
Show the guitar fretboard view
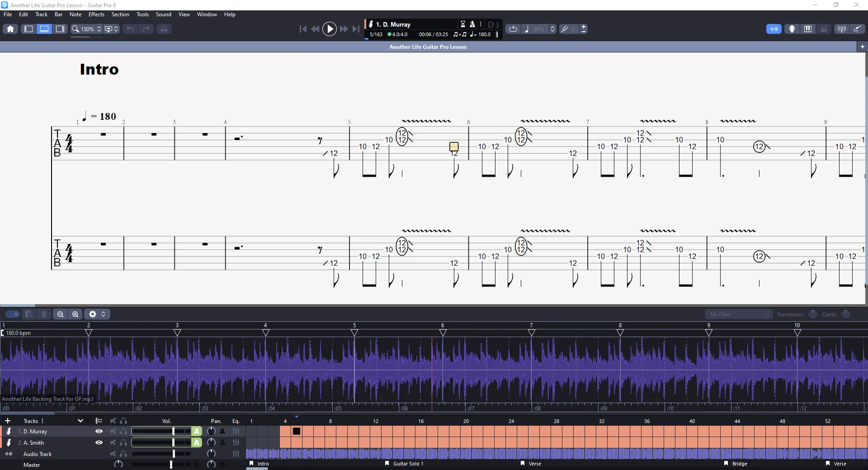tap(792, 29)
